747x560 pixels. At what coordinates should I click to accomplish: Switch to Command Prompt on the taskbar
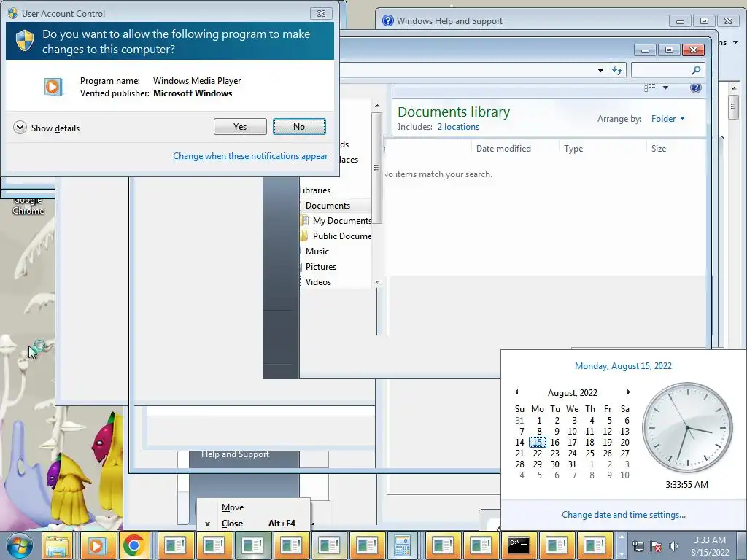coord(519,545)
